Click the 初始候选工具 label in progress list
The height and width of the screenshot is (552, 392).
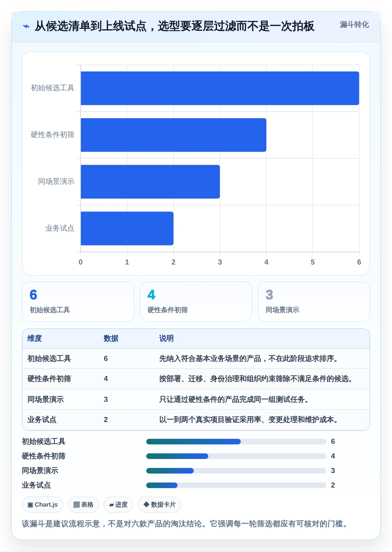pos(44,442)
